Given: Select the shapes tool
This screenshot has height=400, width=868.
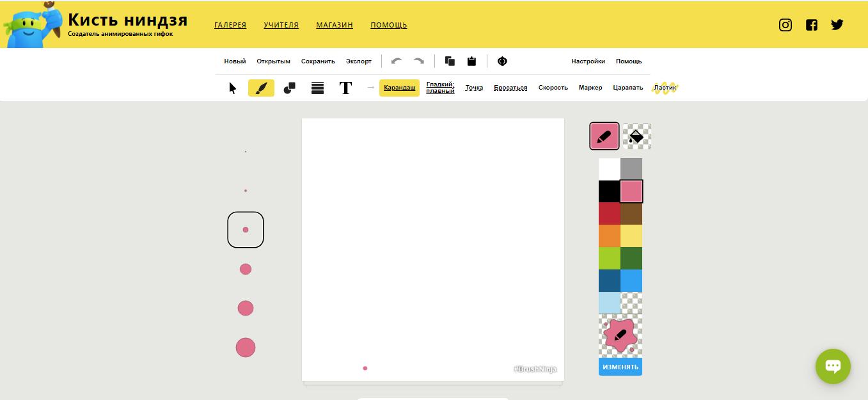Looking at the screenshot, I should point(289,88).
